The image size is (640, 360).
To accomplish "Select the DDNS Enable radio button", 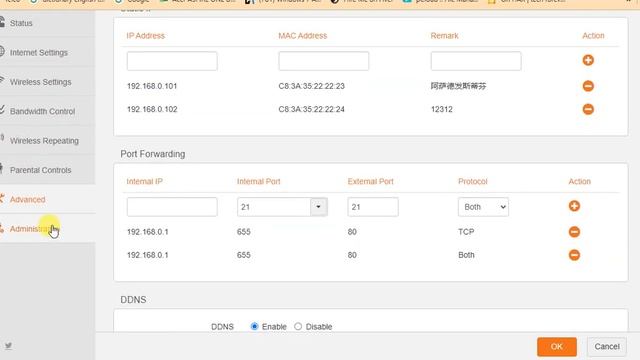I will click(254, 327).
